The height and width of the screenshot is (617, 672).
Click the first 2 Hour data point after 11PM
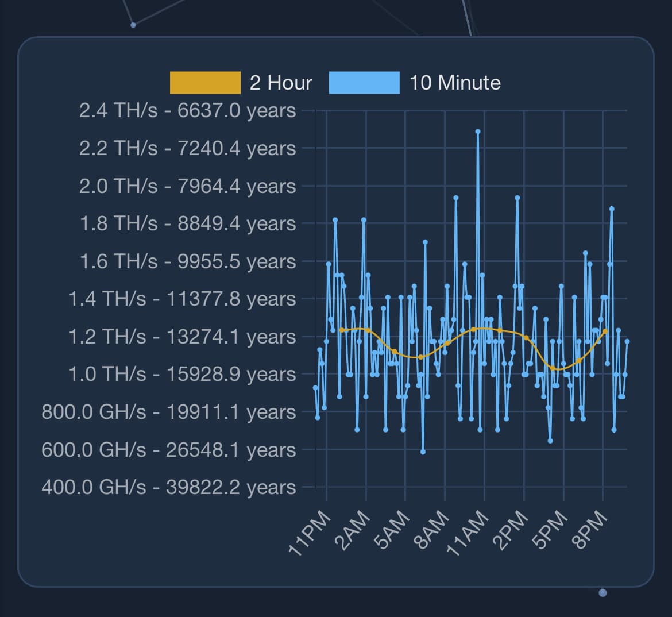coord(342,330)
